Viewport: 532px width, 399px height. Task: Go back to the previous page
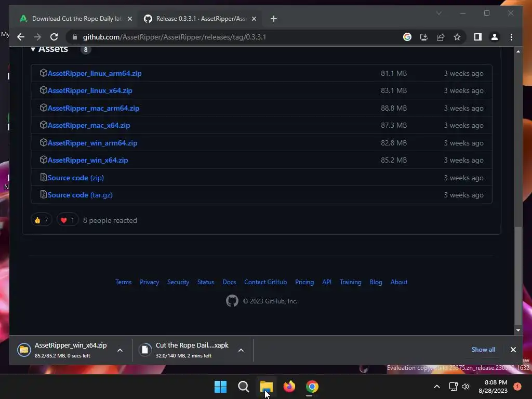(21, 37)
